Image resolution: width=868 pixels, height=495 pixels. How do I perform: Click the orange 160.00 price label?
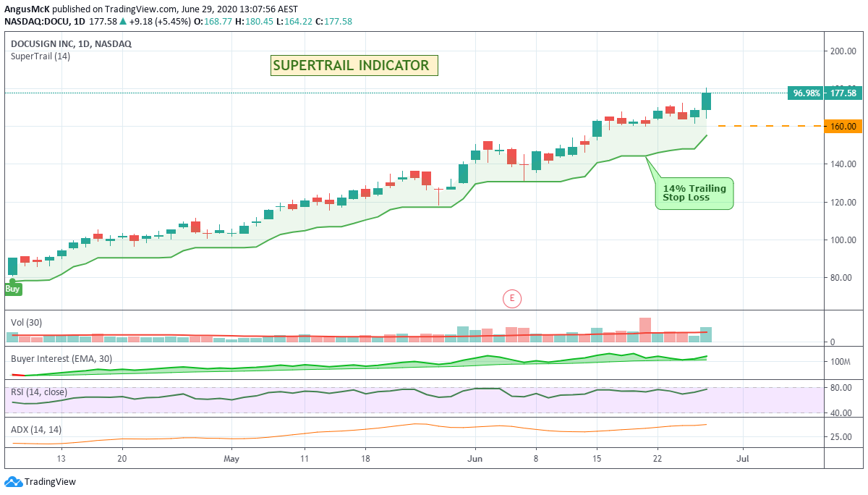[843, 126]
